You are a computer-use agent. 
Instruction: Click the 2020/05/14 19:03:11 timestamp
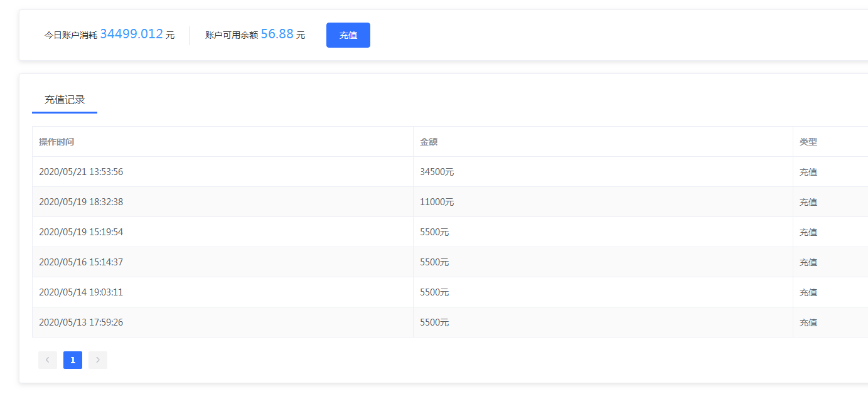(81, 292)
